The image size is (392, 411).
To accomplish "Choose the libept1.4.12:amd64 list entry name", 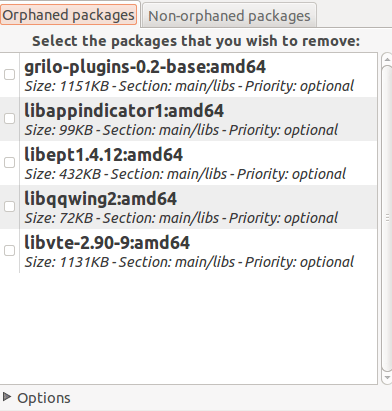I will tap(104, 155).
